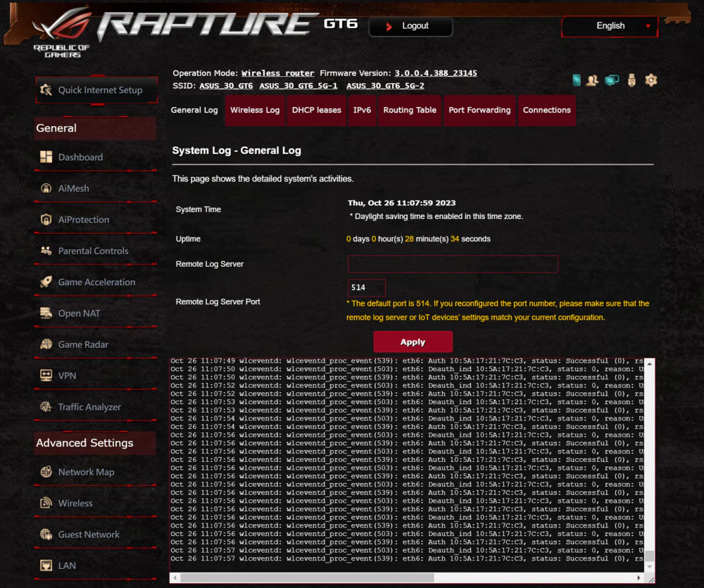Switch to the Wireless Log tab
Viewport: 704px width, 588px height.
[x=255, y=110]
